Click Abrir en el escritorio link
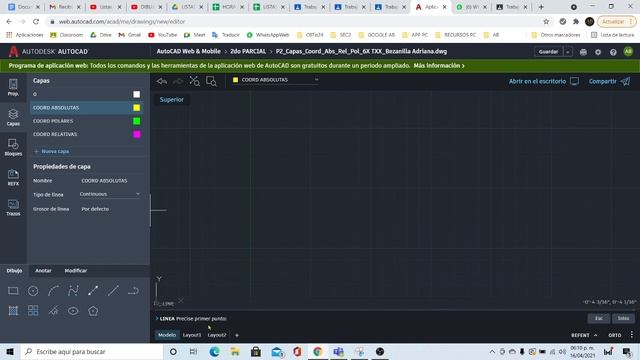The image size is (640, 360). pos(544,81)
